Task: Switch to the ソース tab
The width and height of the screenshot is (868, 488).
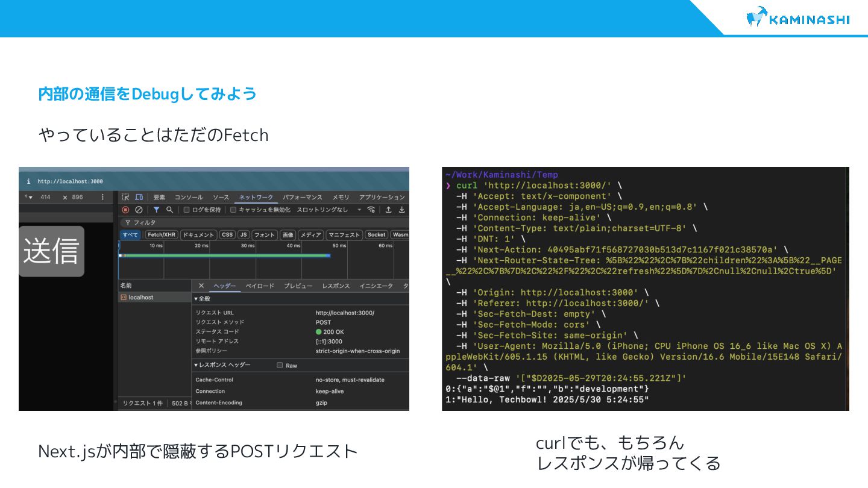Action: [221, 197]
